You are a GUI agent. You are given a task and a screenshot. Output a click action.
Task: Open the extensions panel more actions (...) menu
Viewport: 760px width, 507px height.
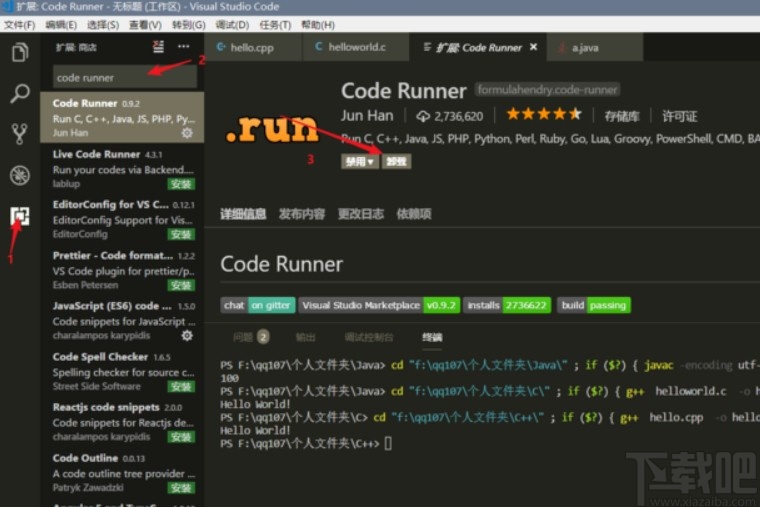tap(183, 46)
